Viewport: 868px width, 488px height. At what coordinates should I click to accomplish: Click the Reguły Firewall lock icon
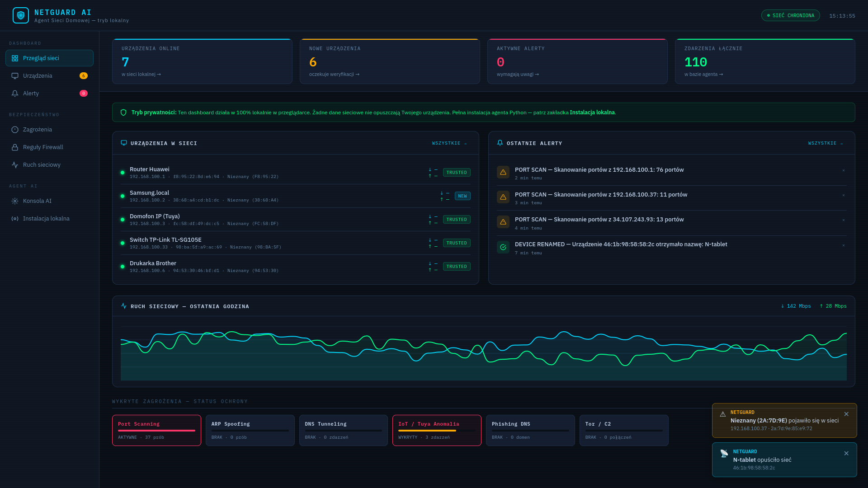[15, 147]
